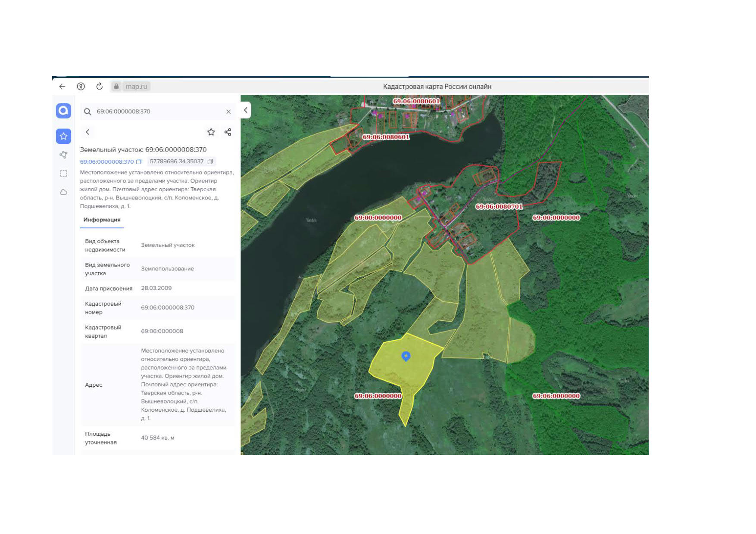Click the browser back arrow
756x534 pixels.
[x=62, y=87]
